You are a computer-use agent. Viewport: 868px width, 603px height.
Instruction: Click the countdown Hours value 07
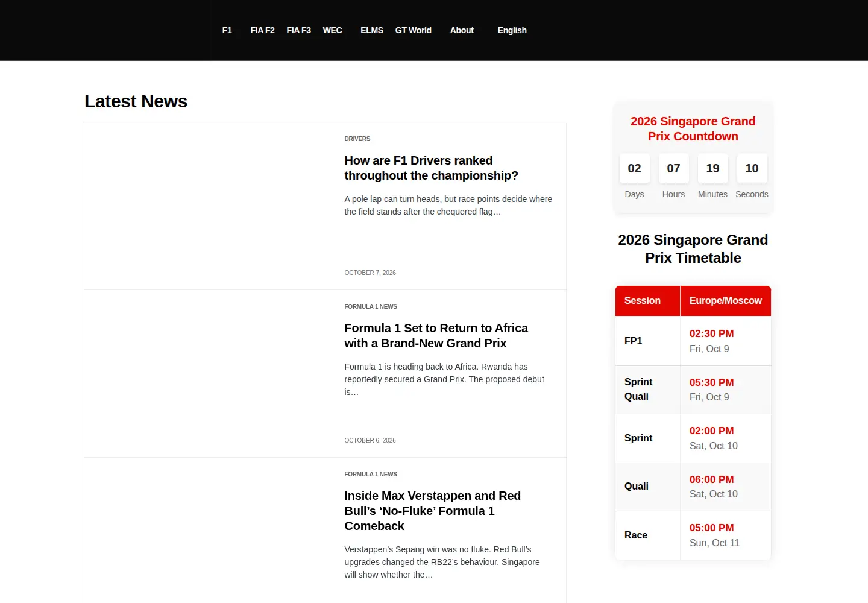[x=673, y=168]
